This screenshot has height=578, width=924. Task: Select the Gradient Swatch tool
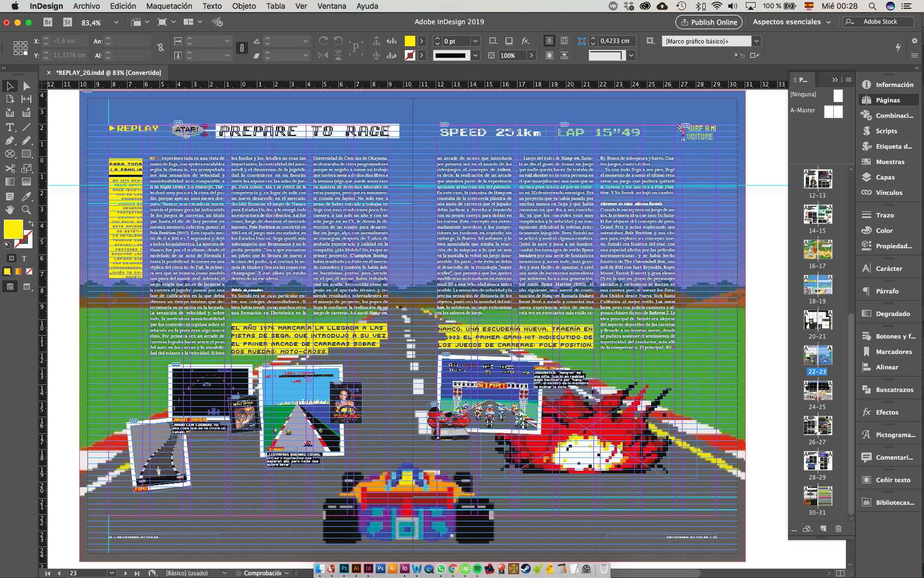10,182
